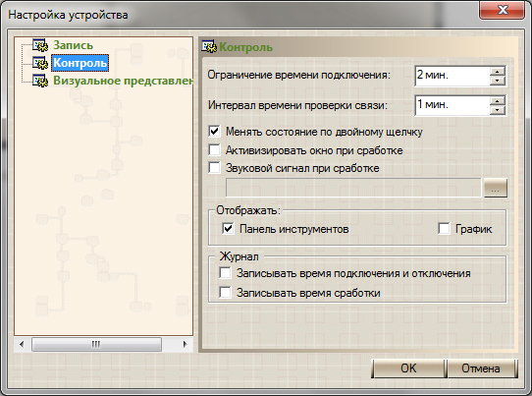Screen dimensions: 532x396
Task: Click the Контроль header icon in right panel
Action: click(209, 47)
